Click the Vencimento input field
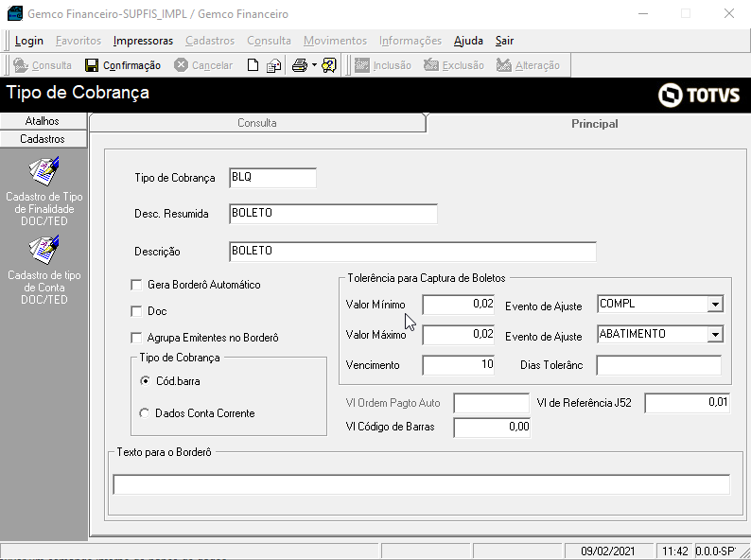The image size is (751, 560). click(459, 365)
